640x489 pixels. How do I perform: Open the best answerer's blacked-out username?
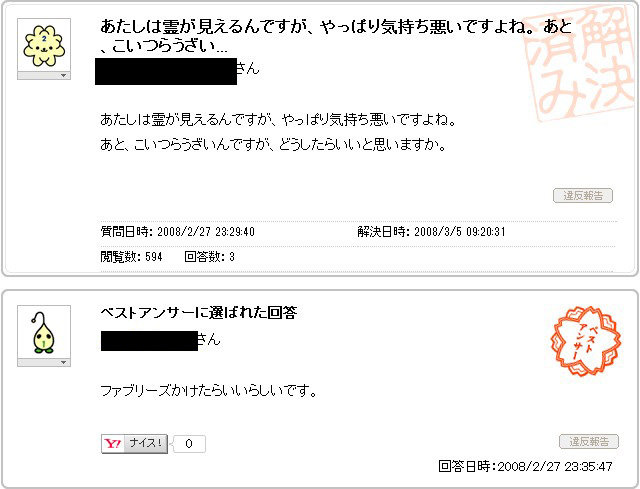(x=149, y=341)
